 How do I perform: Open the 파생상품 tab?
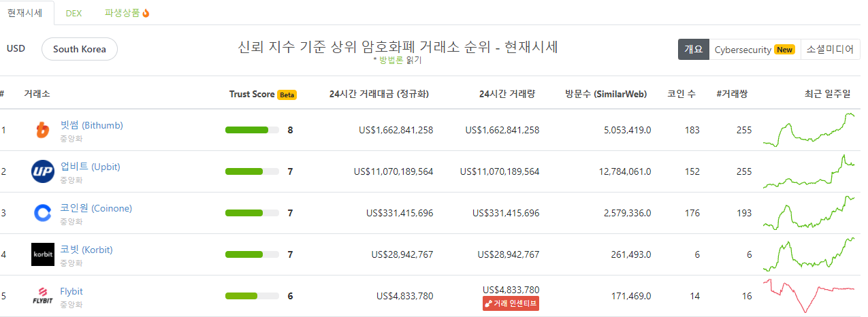click(x=127, y=13)
